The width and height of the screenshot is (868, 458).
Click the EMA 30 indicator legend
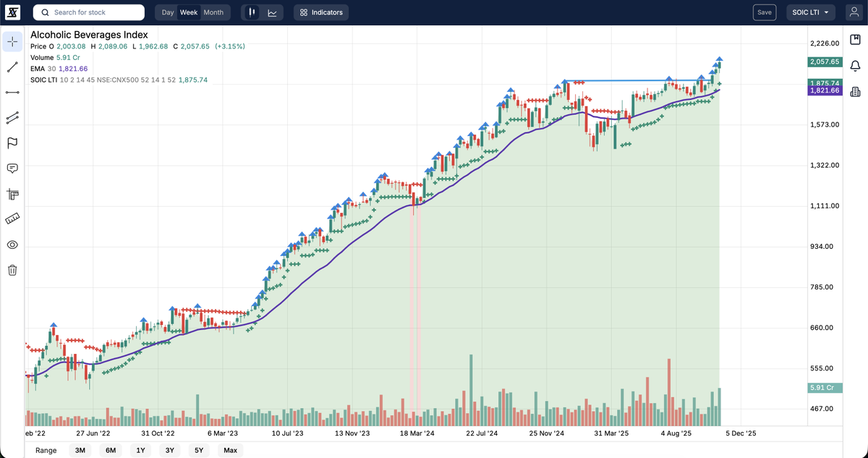(59, 68)
